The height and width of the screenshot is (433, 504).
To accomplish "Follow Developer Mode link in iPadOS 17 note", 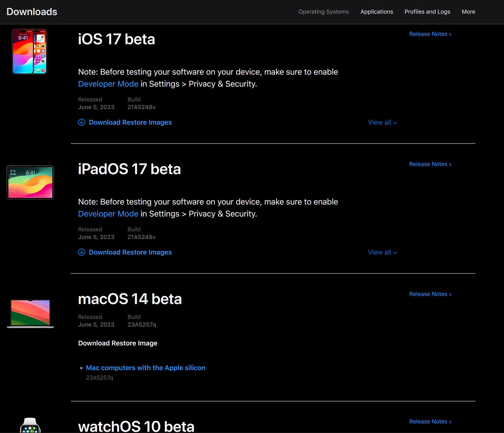I will pos(108,214).
